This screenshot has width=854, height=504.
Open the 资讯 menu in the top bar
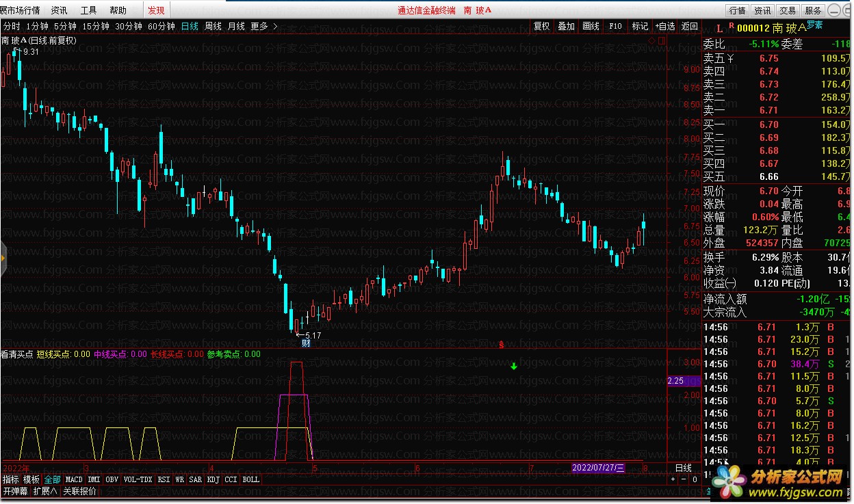pyautogui.click(x=60, y=10)
